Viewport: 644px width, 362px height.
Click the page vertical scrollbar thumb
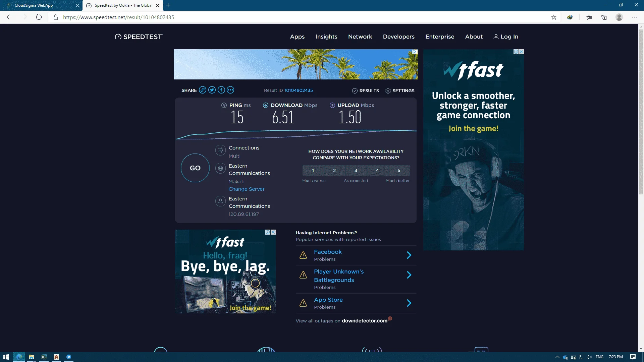641,112
